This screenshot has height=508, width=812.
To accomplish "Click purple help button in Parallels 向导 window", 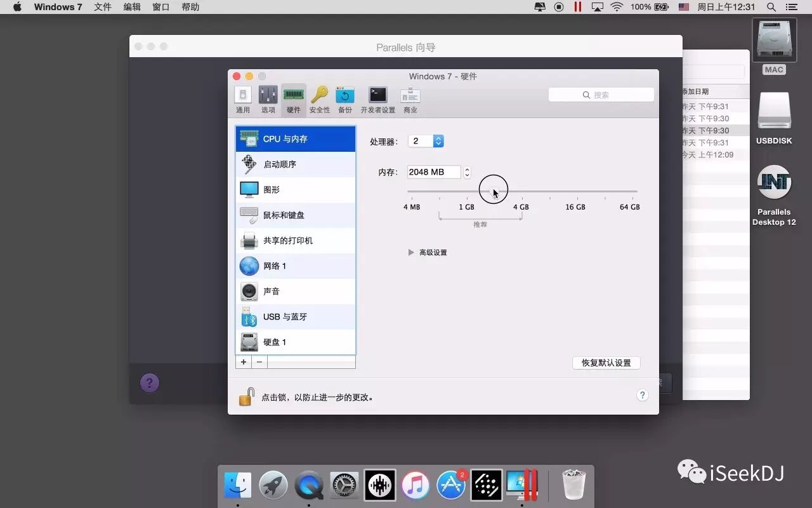I will pyautogui.click(x=150, y=383).
